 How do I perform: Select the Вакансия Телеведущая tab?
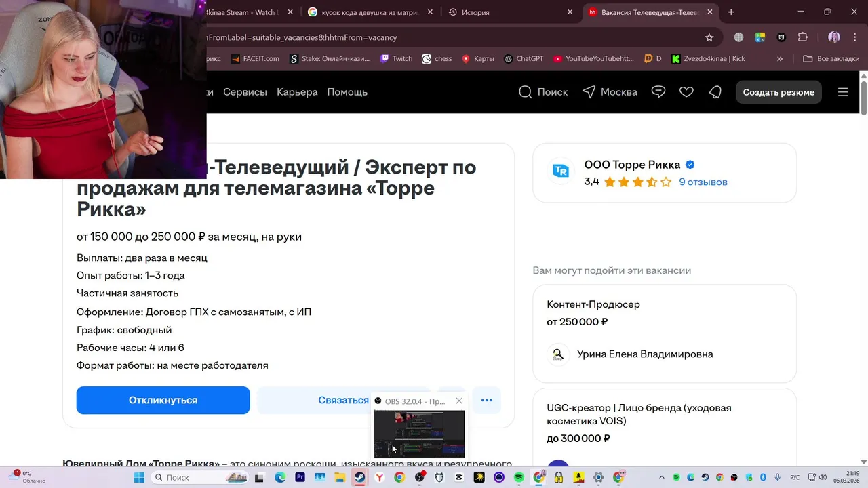click(650, 12)
